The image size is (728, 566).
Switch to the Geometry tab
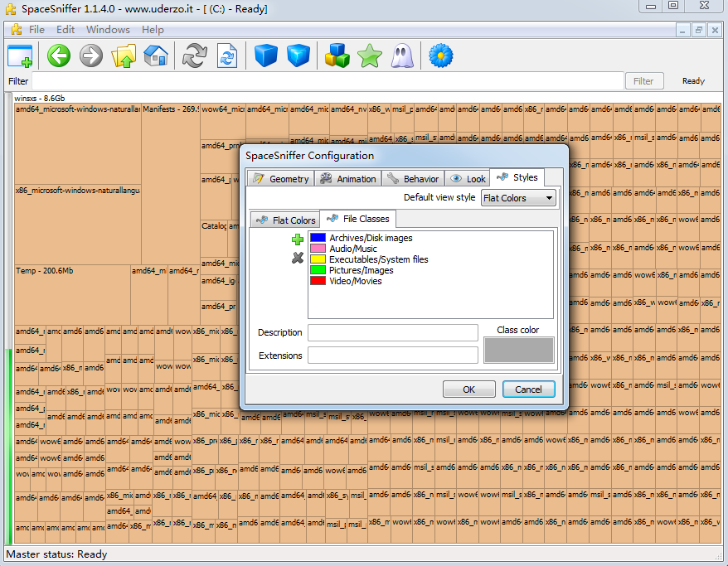click(x=281, y=179)
